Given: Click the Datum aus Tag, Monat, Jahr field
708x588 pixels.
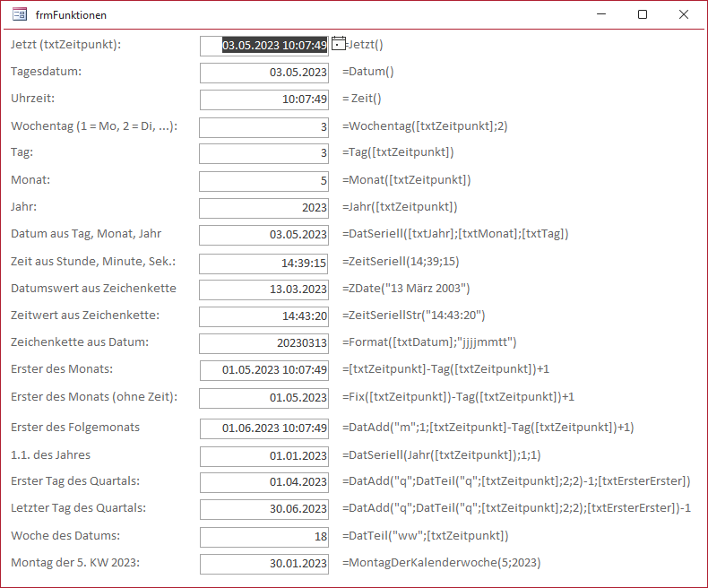Looking at the screenshot, I should 264,235.
